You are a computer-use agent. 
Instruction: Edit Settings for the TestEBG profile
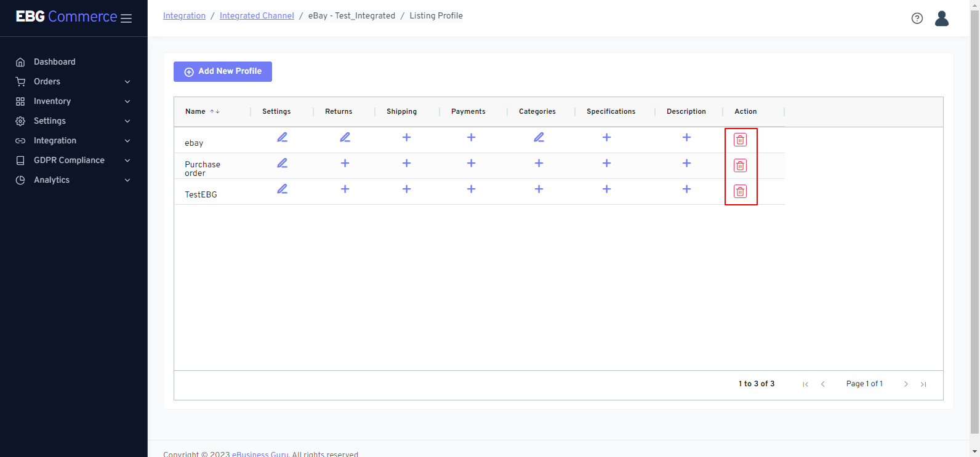coord(282,189)
